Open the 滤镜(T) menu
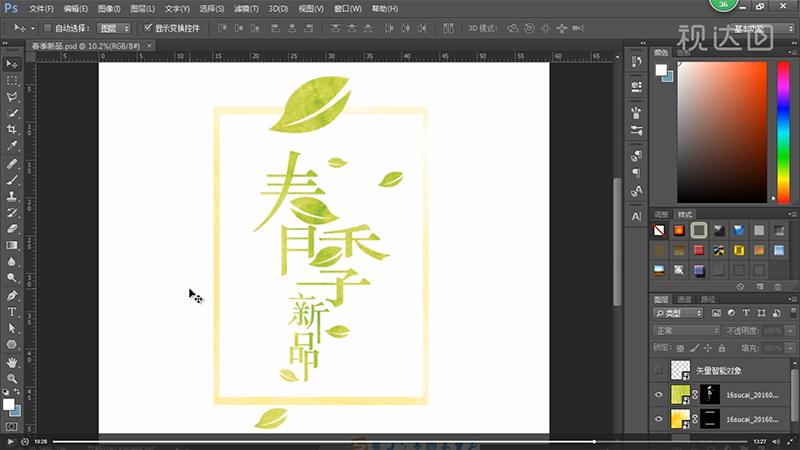This screenshot has height=450, width=800. click(x=246, y=9)
